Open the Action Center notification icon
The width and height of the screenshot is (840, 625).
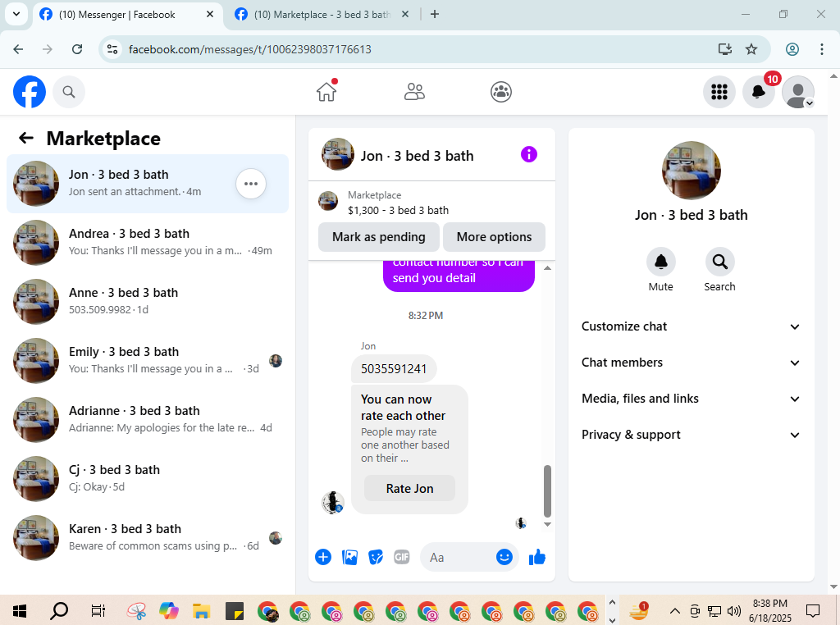tap(813, 610)
